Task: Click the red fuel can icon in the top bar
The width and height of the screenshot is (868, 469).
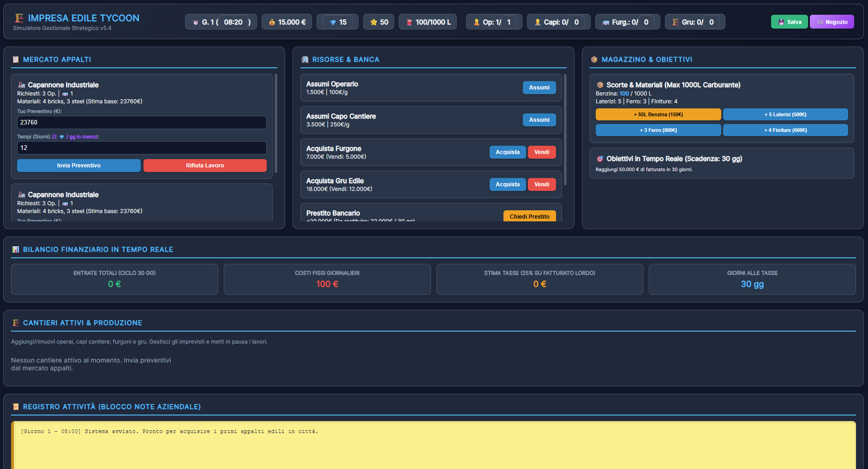Action: [x=409, y=22]
